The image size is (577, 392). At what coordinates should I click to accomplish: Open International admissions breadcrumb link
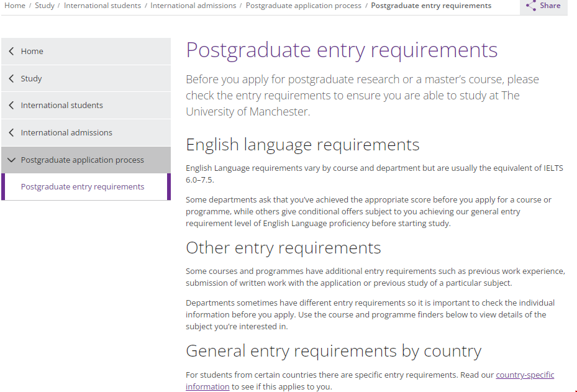193,6
